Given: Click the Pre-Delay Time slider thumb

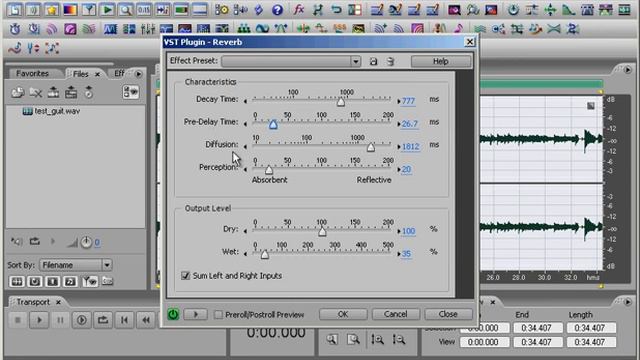Looking at the screenshot, I should (x=273, y=124).
